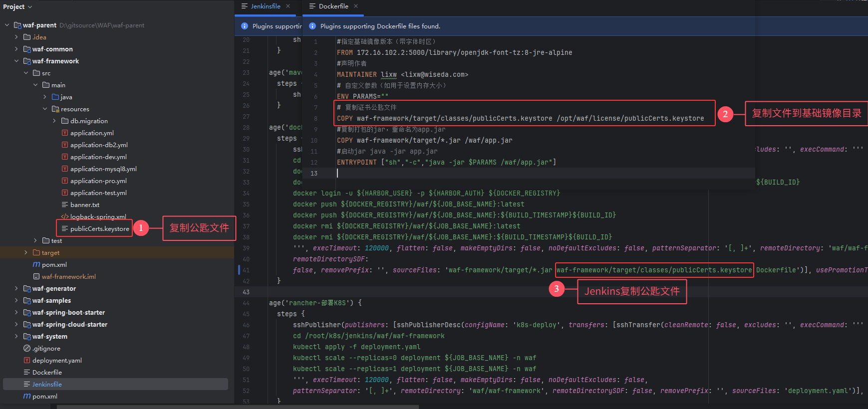The height and width of the screenshot is (409, 868).
Task: Click the waf-framework.iml file icon
Action: click(36, 277)
